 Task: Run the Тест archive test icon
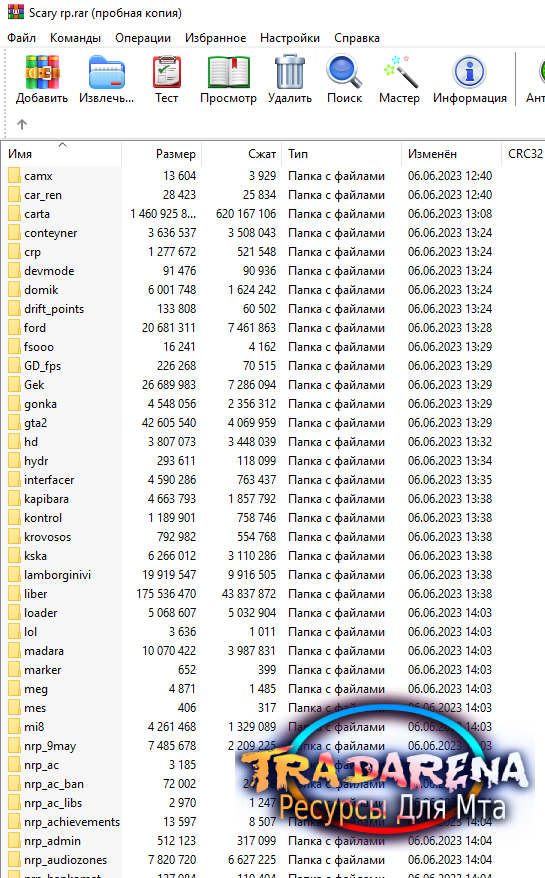[166, 72]
